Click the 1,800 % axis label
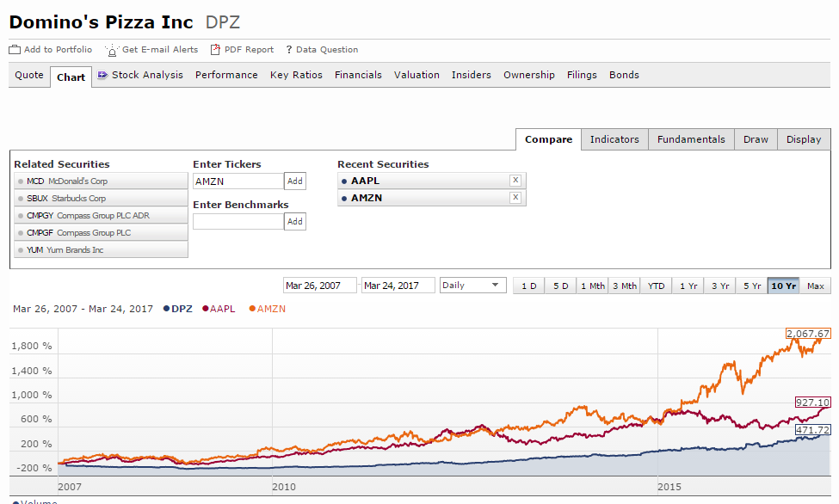Image resolution: width=839 pixels, height=504 pixels. point(32,346)
